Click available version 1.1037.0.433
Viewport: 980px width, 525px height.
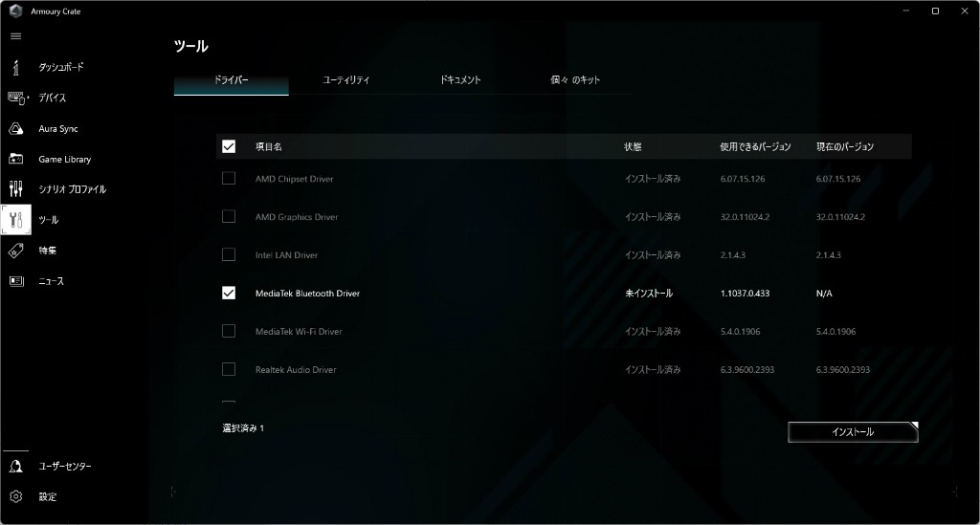pos(745,294)
